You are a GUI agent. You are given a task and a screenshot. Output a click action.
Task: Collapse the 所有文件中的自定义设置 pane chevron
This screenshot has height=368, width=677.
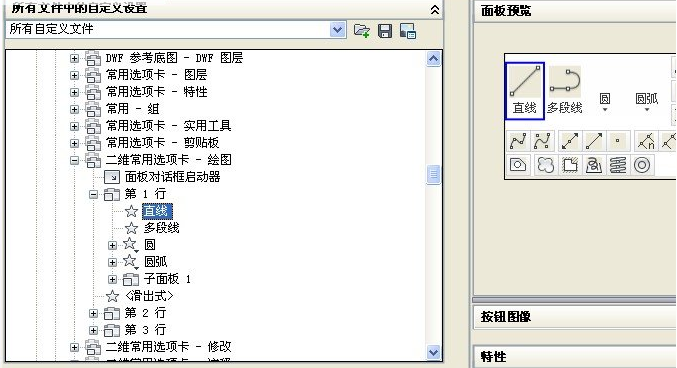coord(435,10)
